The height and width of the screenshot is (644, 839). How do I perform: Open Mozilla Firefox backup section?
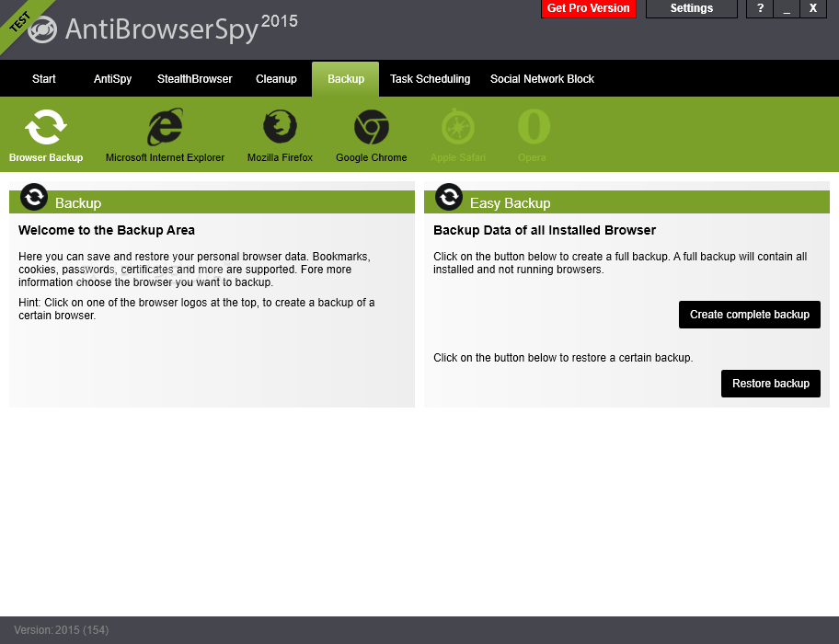coord(280,127)
